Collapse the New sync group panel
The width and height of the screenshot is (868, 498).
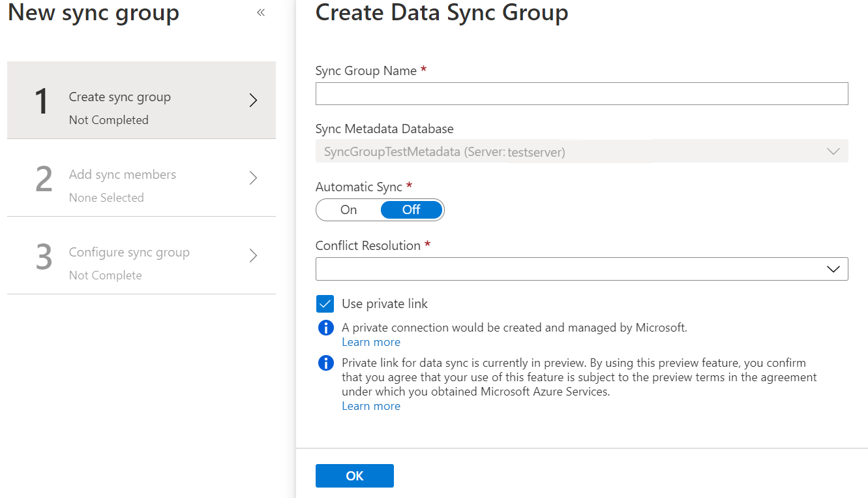[x=261, y=12]
